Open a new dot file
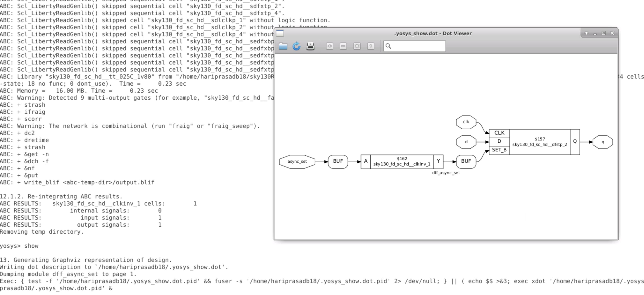This screenshot has height=295, width=644. point(283,46)
